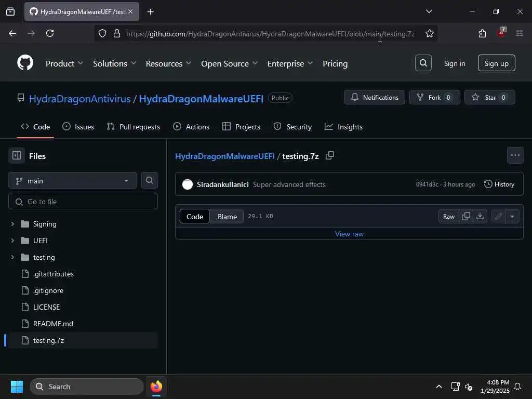Expand the UEFI folder
Screen dimensions: 532x399
tap(12, 241)
